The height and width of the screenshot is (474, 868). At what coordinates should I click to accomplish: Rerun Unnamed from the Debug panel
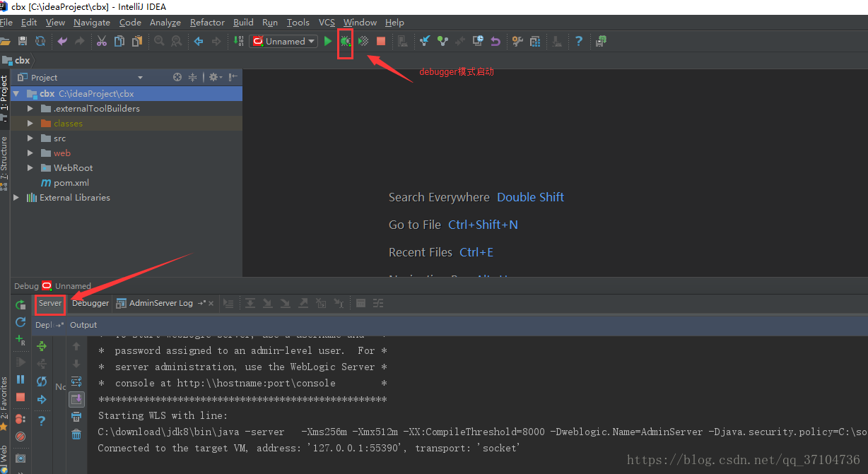(x=20, y=305)
